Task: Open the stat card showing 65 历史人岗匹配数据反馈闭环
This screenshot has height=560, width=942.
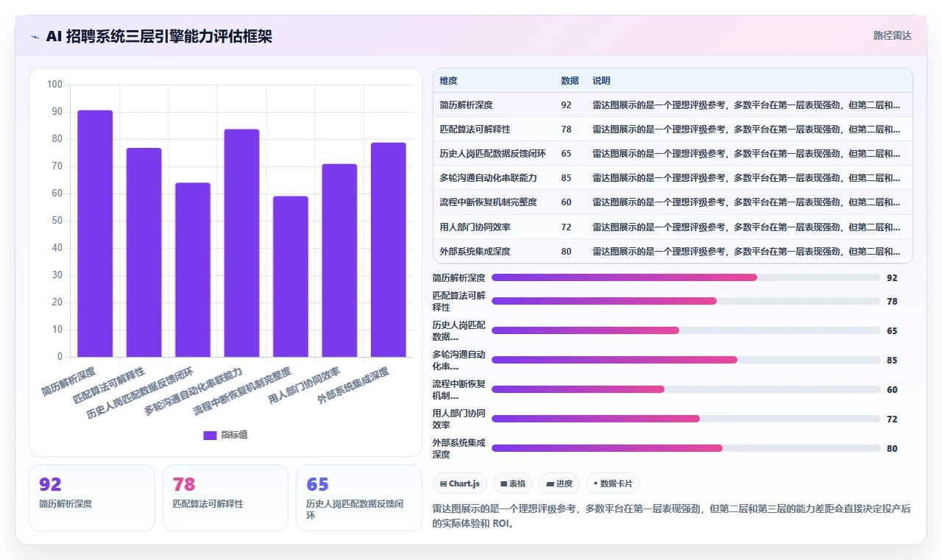Action: [x=359, y=497]
